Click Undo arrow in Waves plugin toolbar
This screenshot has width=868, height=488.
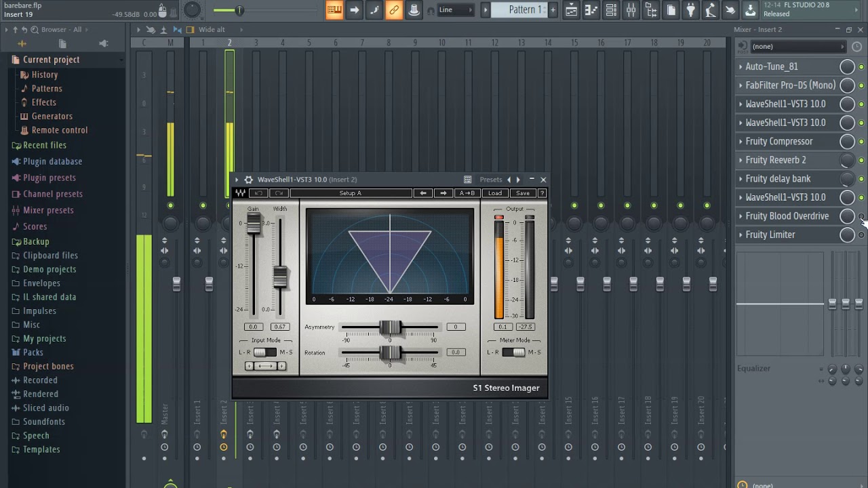pyautogui.click(x=258, y=193)
